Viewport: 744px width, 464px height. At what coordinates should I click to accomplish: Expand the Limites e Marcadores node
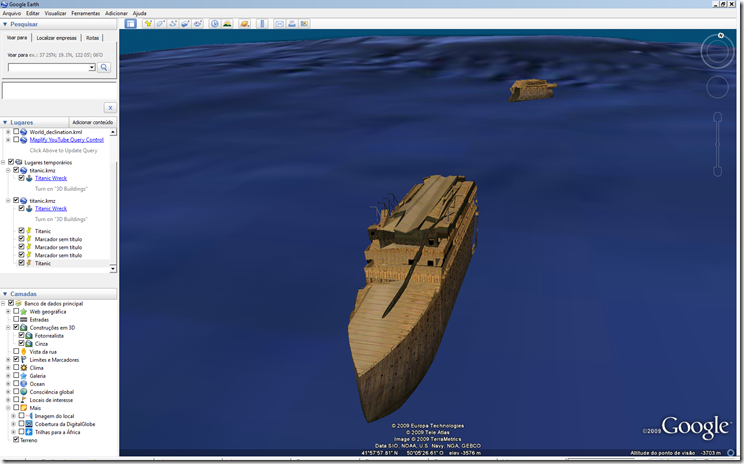click(8, 360)
